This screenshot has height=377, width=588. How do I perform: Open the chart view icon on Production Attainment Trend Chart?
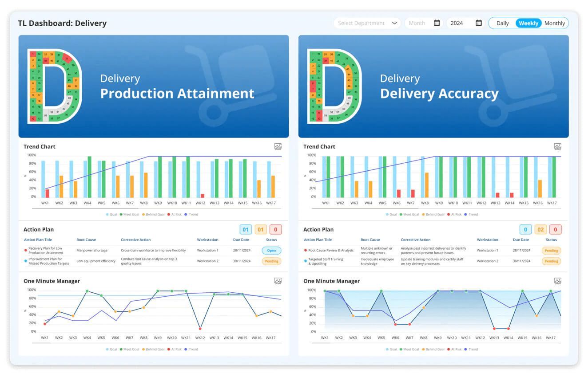[x=278, y=146]
